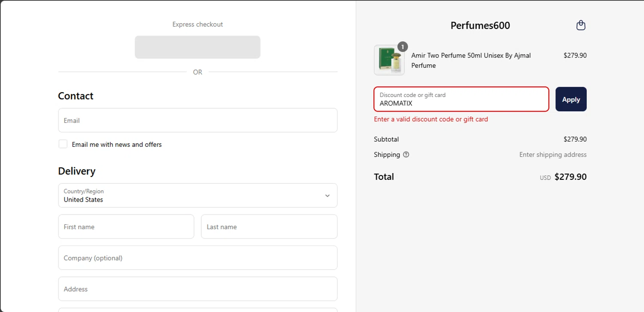
Task: Click the Enter shipping address text
Action: 553,154
